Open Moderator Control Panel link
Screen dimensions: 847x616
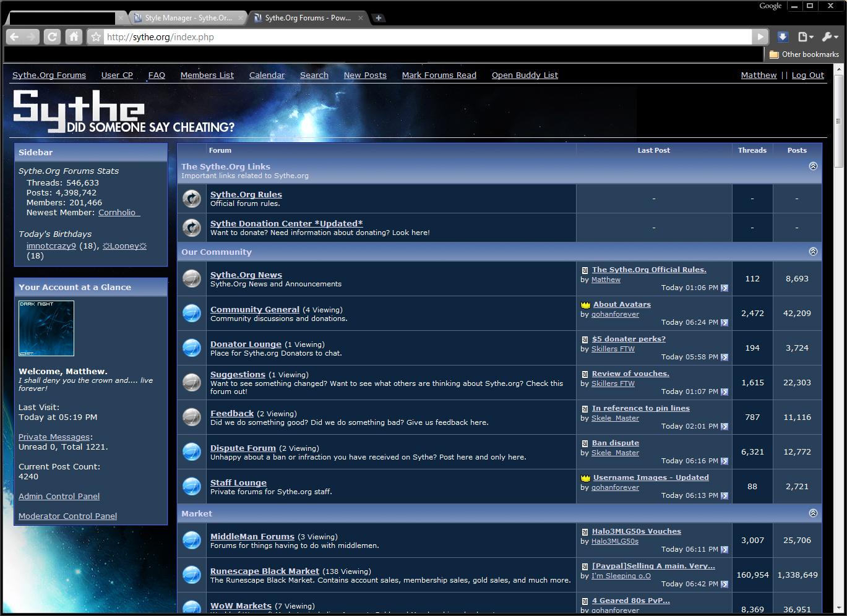tap(67, 516)
